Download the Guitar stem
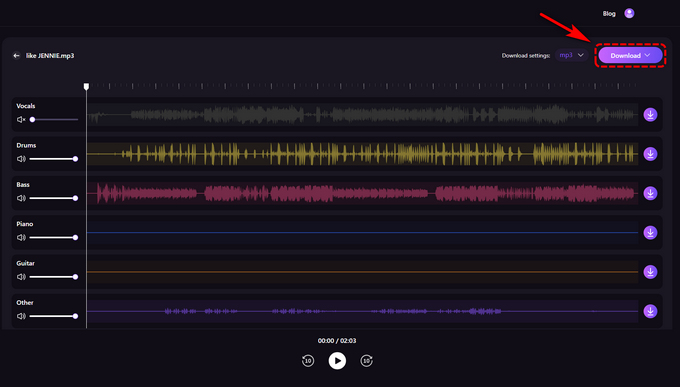This screenshot has width=680, height=387. coord(650,272)
